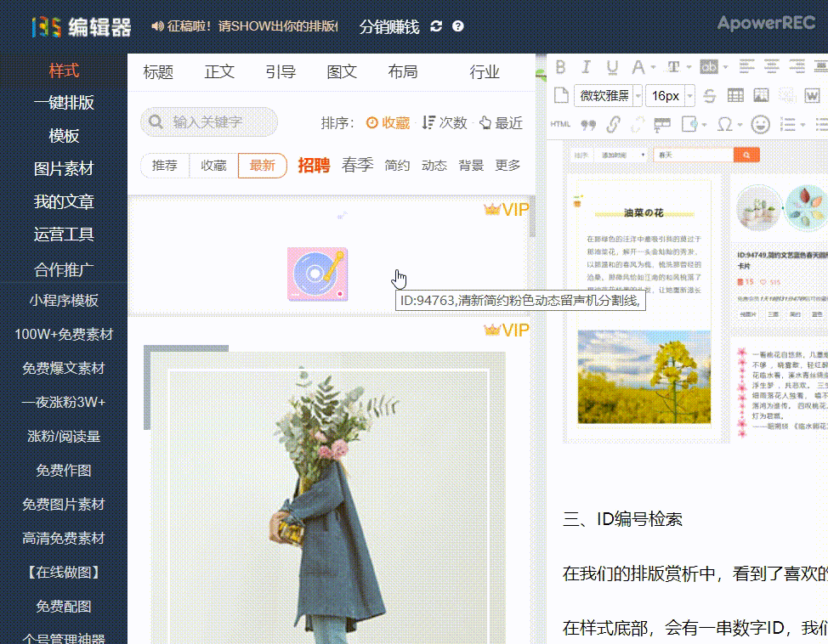Click the blockquote quotation mark icon
The width and height of the screenshot is (828, 644).
(587, 124)
